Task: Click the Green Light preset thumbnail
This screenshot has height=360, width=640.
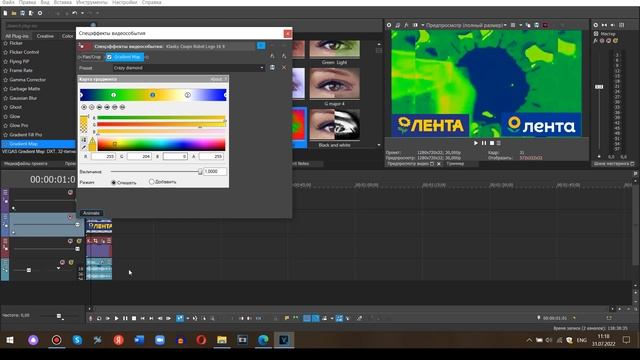Action: click(x=334, y=49)
